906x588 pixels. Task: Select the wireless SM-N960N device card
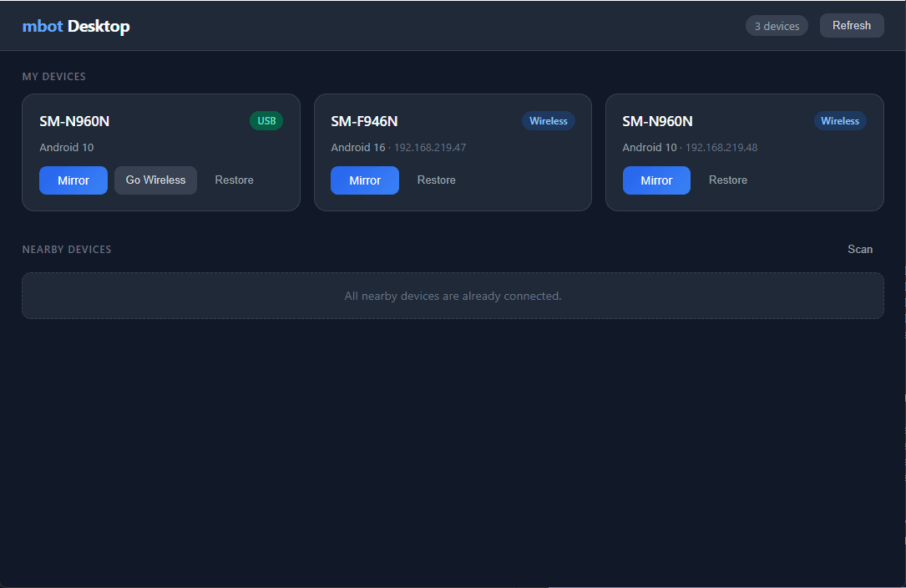745,152
